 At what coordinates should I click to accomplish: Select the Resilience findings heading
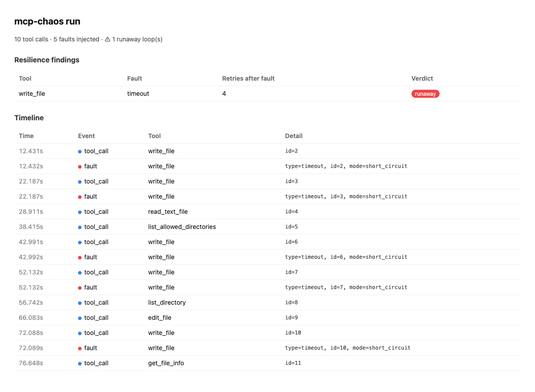pyautogui.click(x=47, y=60)
